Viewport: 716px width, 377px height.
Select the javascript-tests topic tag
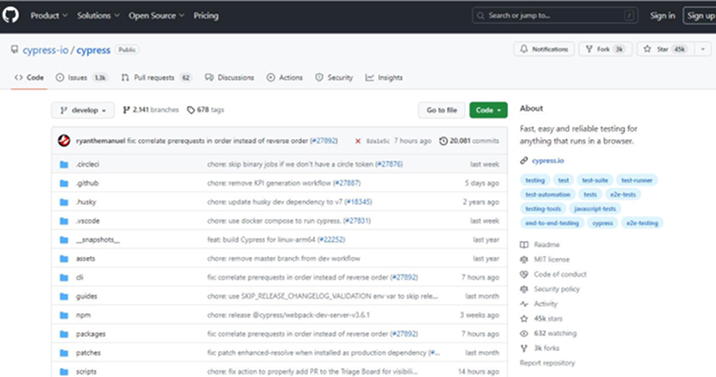pos(595,209)
